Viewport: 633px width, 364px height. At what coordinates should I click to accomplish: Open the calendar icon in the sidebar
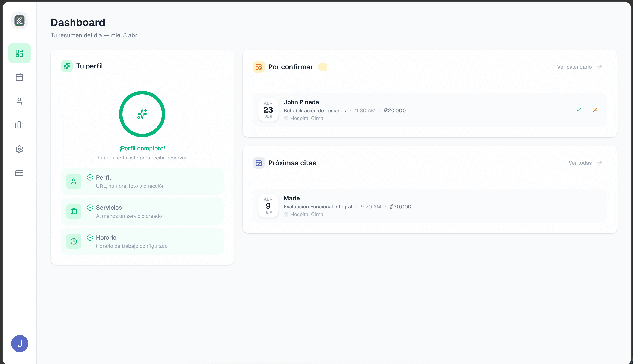click(19, 77)
